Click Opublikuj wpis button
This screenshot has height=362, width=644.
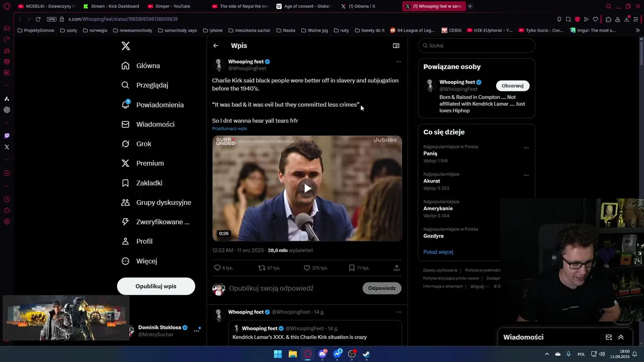pyautogui.click(x=156, y=286)
